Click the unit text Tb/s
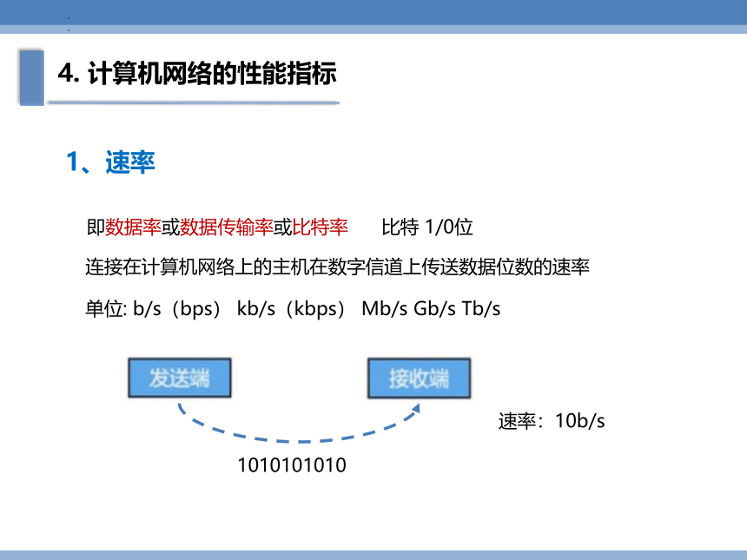The image size is (747, 560). 481,309
